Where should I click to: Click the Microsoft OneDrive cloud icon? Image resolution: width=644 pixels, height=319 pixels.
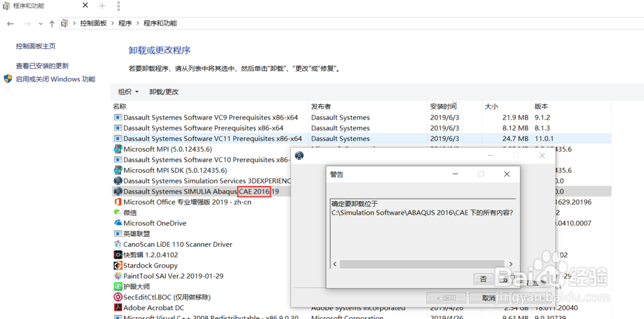point(118,223)
